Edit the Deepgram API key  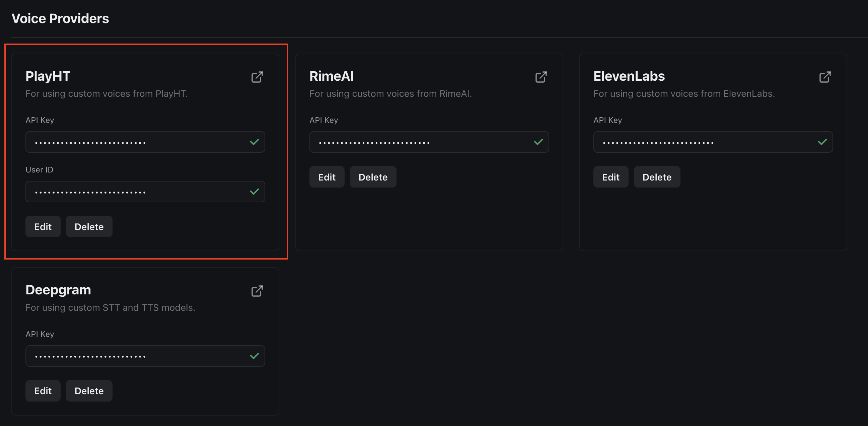pyautogui.click(x=43, y=390)
